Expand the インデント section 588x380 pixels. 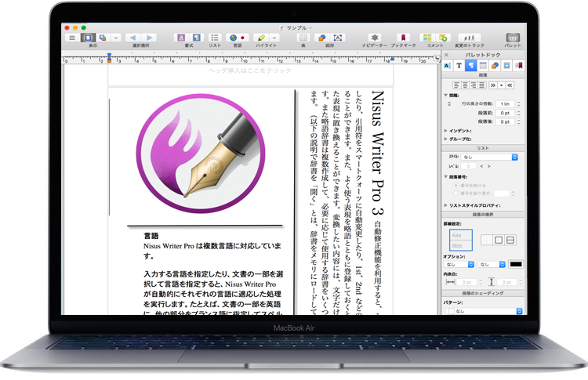click(x=446, y=131)
